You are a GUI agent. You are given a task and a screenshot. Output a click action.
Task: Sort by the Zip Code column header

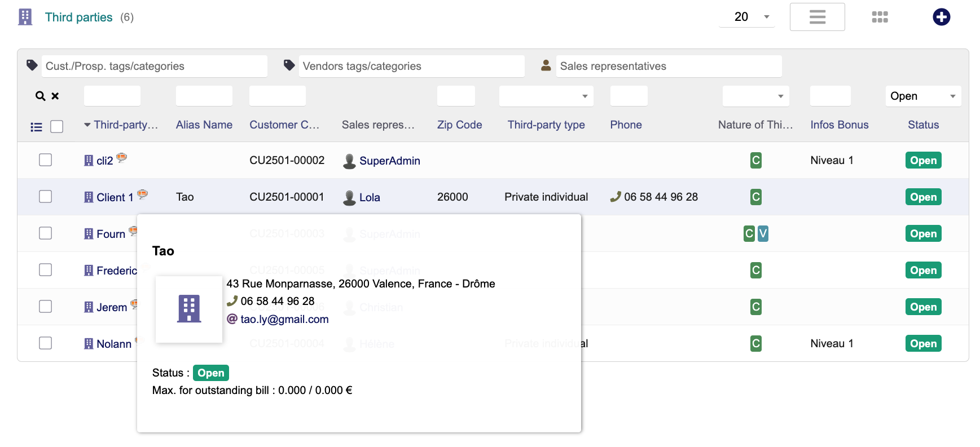click(459, 125)
